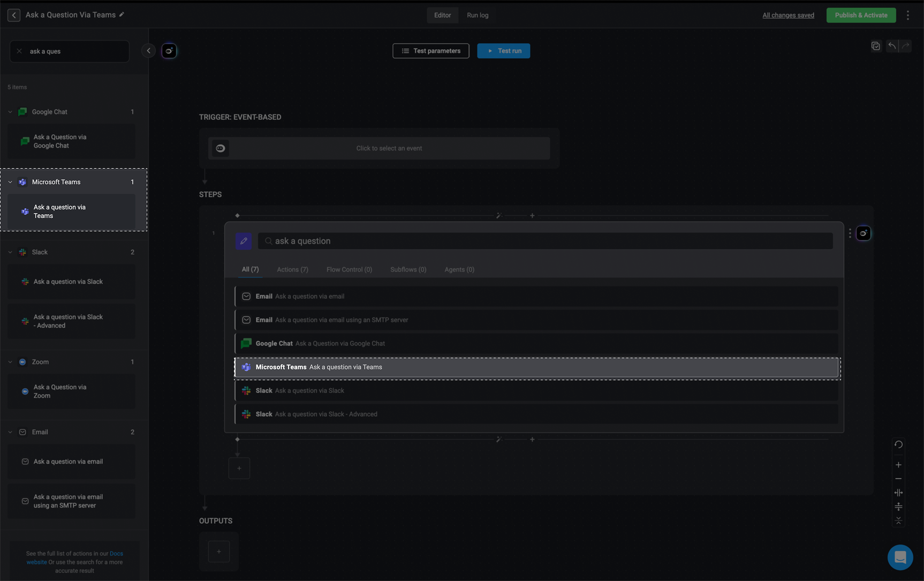Click the magic wand below the step

click(498, 440)
